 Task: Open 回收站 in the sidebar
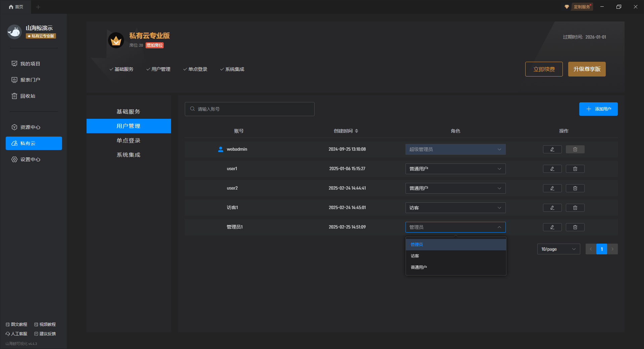[x=34, y=96]
